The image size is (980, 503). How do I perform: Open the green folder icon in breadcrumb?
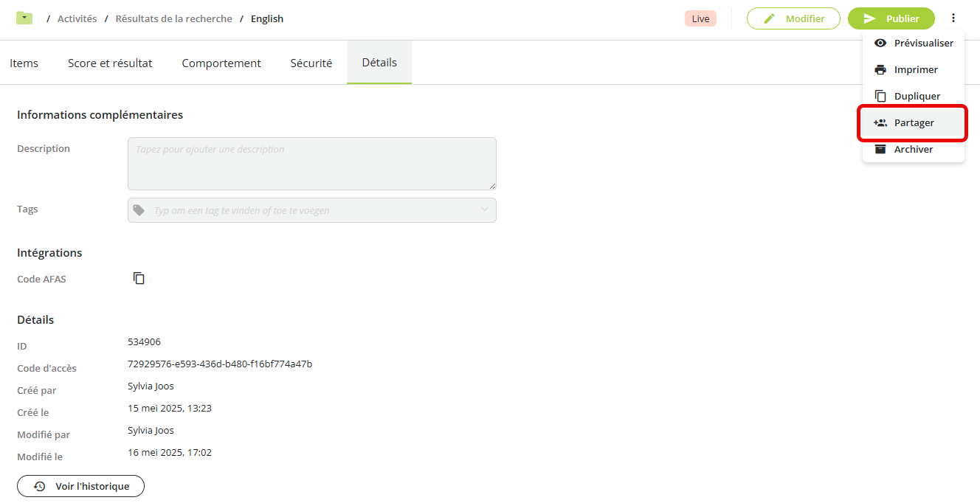click(24, 18)
